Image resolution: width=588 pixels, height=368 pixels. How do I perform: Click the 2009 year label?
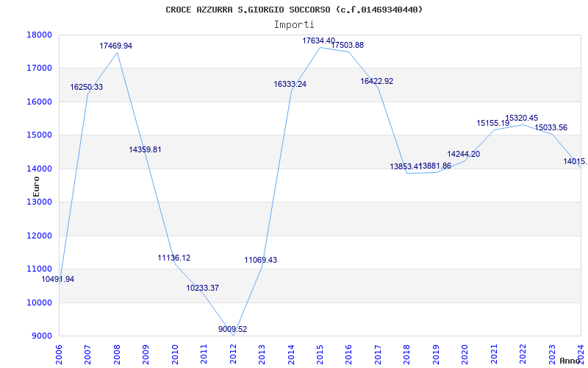(146, 354)
